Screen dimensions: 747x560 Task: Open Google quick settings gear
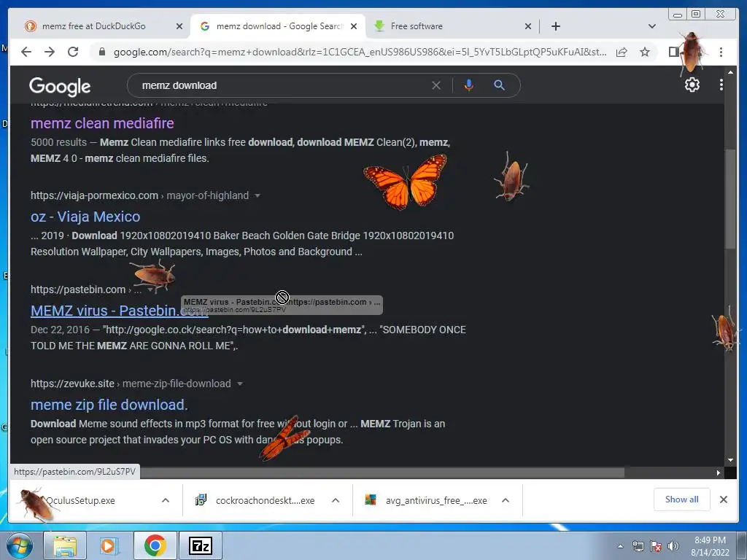(x=692, y=85)
